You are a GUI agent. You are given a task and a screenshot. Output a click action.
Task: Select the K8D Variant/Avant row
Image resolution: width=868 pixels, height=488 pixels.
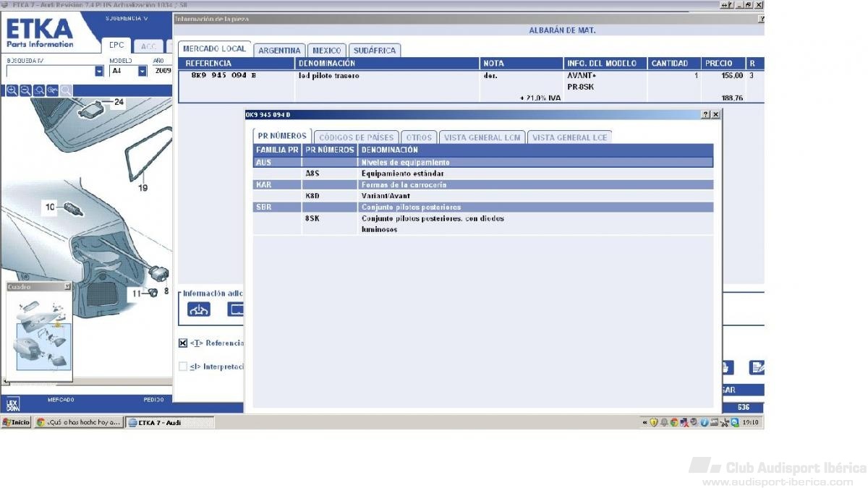pyautogui.click(x=482, y=196)
